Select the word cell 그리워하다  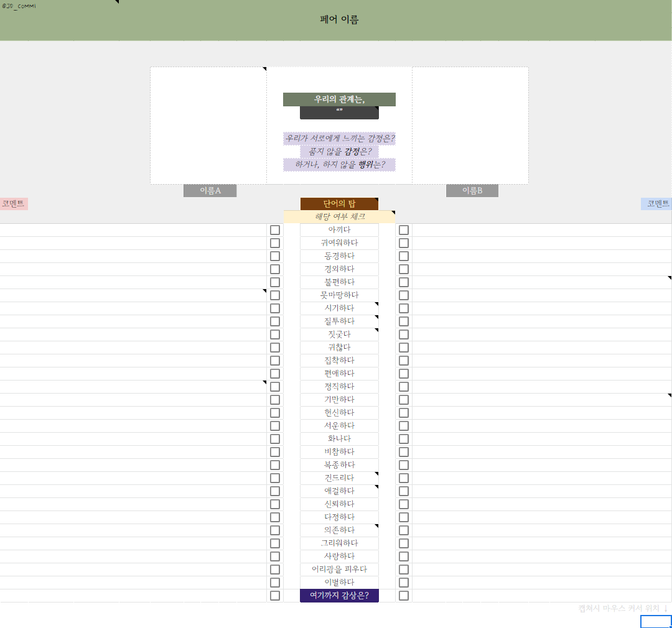click(x=339, y=543)
